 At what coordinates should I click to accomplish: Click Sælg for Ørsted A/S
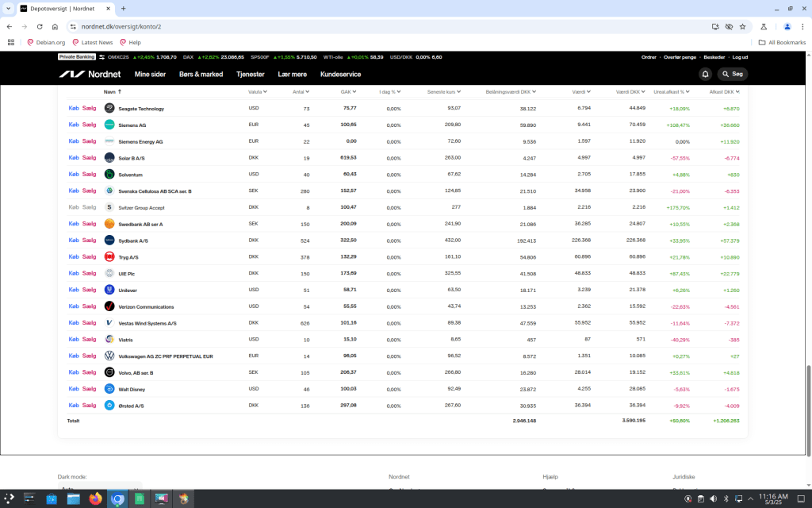coord(89,406)
